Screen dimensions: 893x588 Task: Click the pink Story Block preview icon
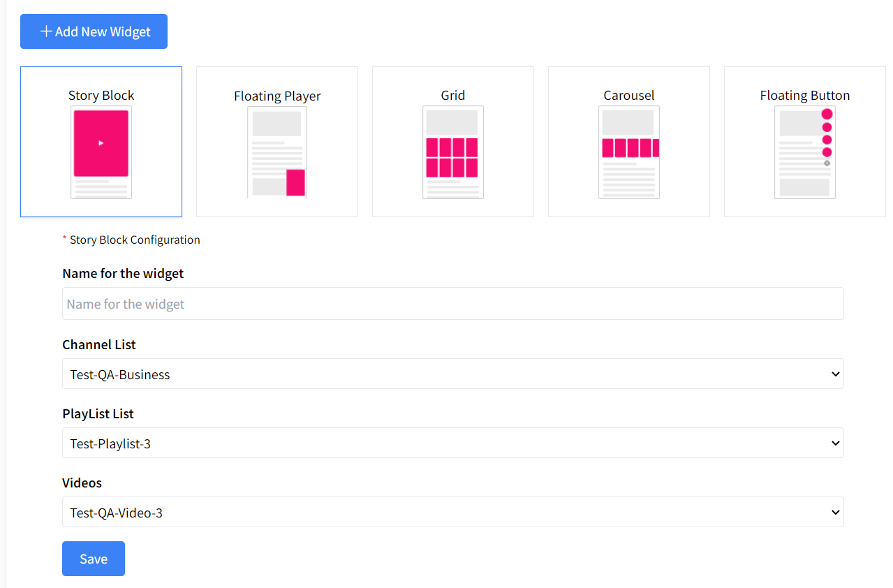point(101,143)
